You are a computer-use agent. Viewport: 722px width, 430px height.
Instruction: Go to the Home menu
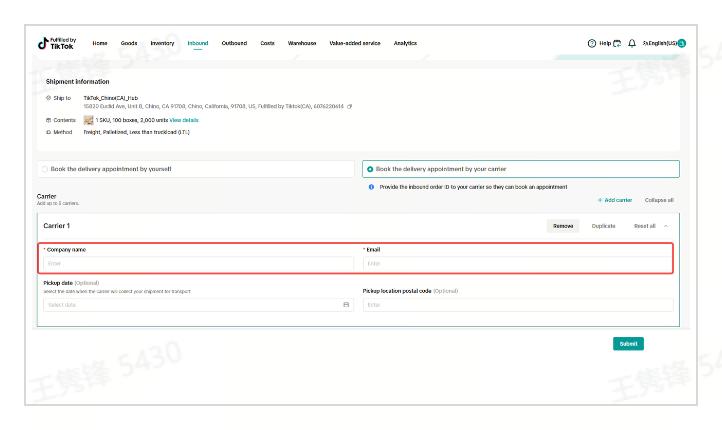[100, 43]
